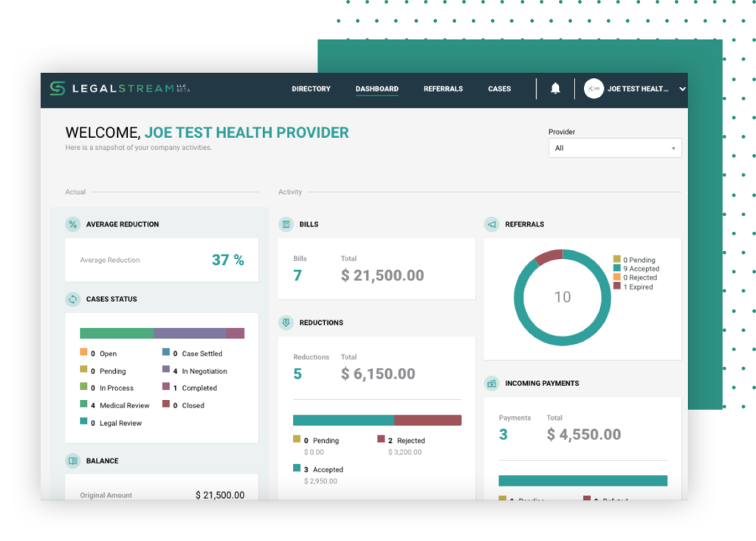Viewport: 756px width, 541px height.
Task: Click the Incoming Payments money icon
Action: (492, 383)
